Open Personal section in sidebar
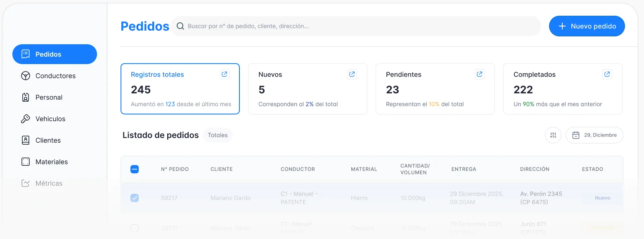644x239 pixels. [54, 97]
